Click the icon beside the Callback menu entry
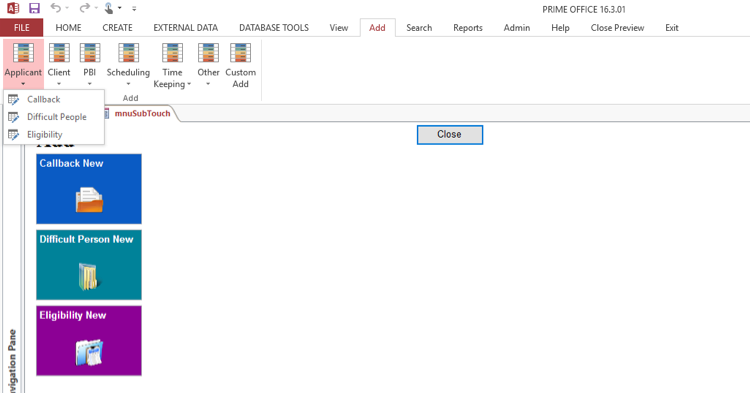Viewport: 750px width, 393px height. click(13, 99)
